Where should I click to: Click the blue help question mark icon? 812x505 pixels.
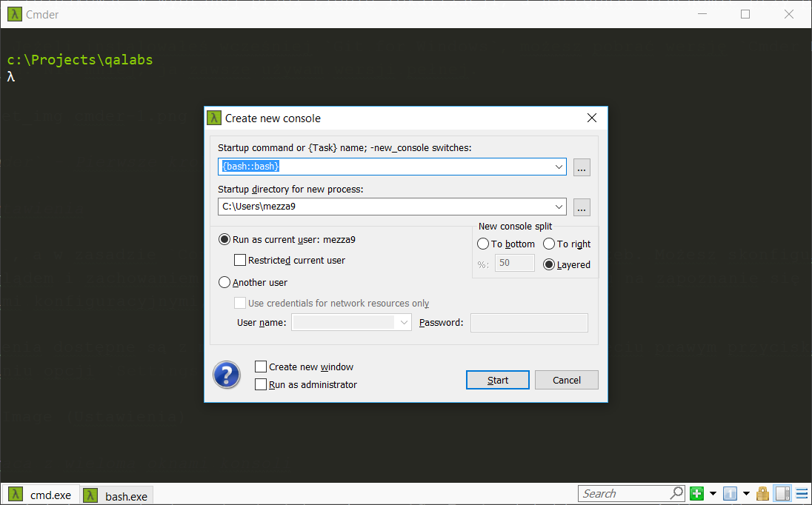pos(227,375)
